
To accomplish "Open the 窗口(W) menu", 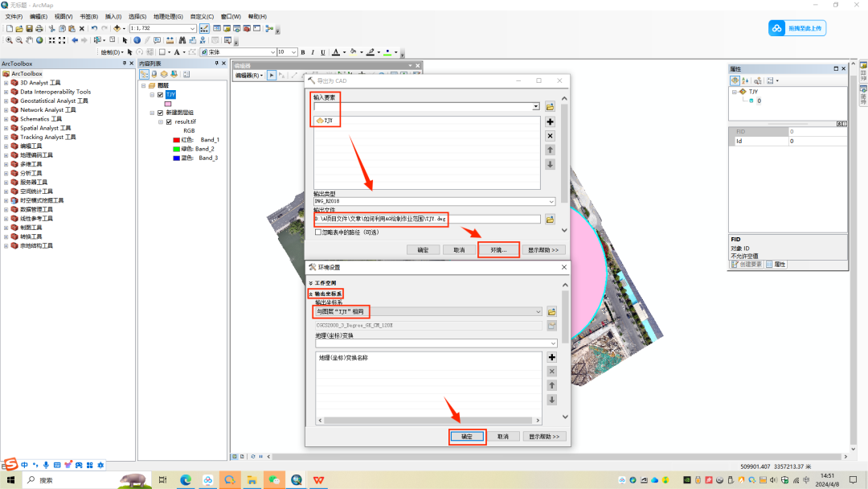I will [x=231, y=17].
